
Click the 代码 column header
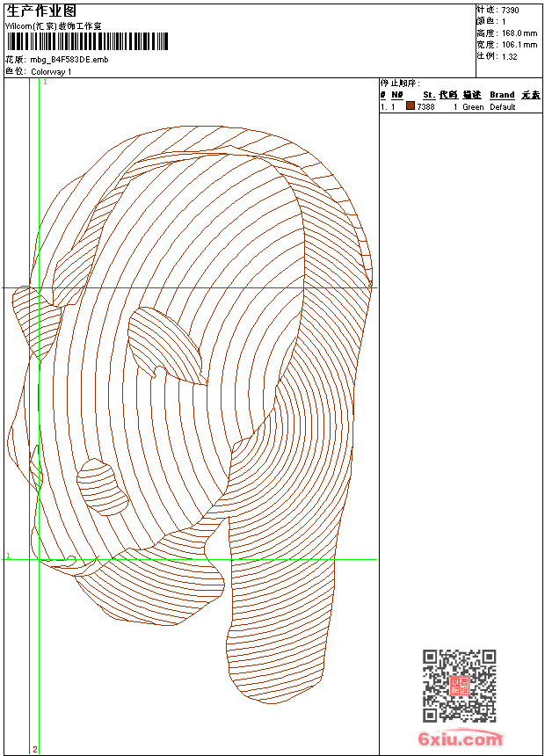(x=448, y=95)
